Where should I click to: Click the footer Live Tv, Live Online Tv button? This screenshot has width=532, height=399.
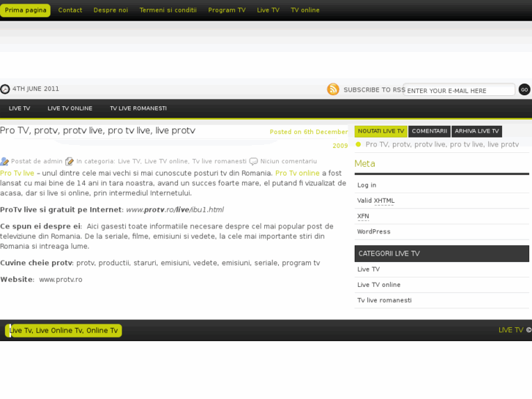(x=64, y=330)
